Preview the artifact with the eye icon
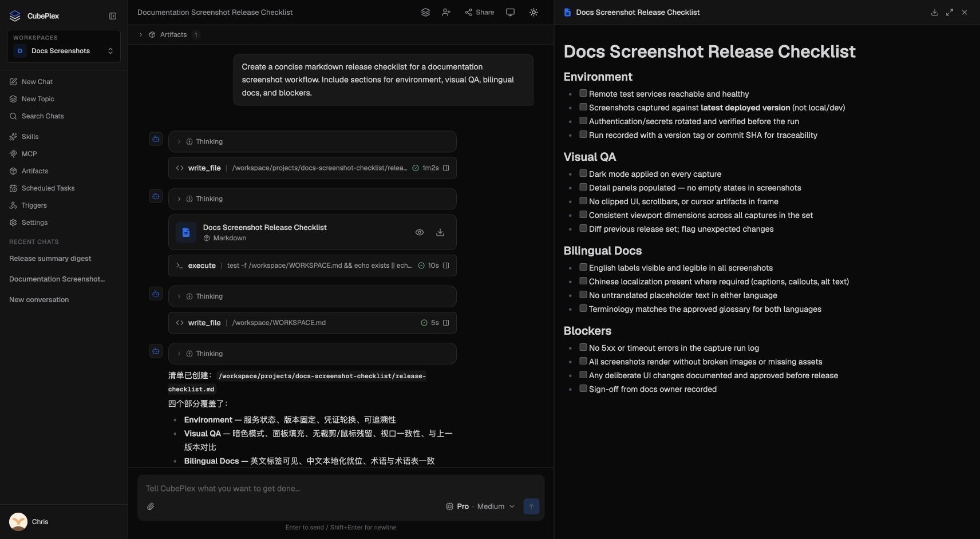This screenshot has height=539, width=980. click(420, 232)
